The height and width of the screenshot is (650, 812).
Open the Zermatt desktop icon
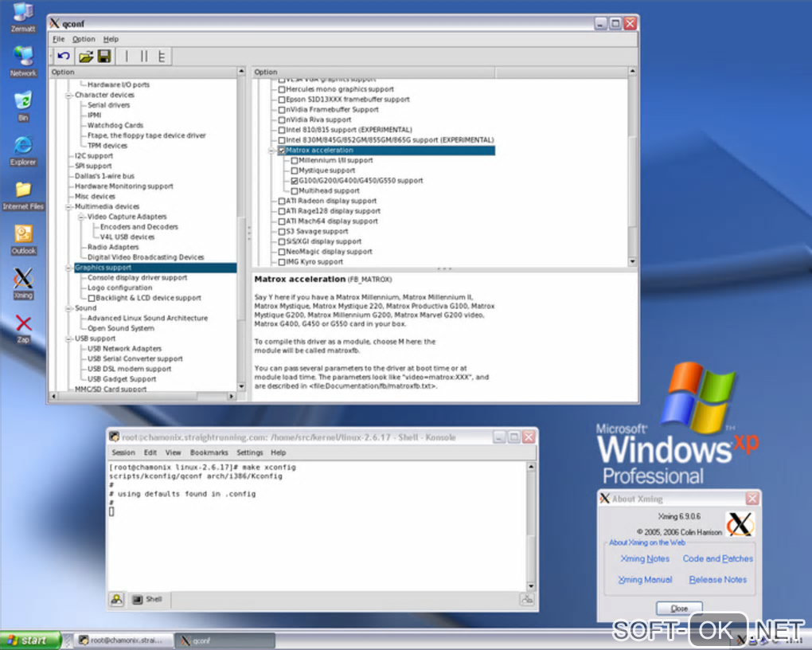[x=23, y=17]
